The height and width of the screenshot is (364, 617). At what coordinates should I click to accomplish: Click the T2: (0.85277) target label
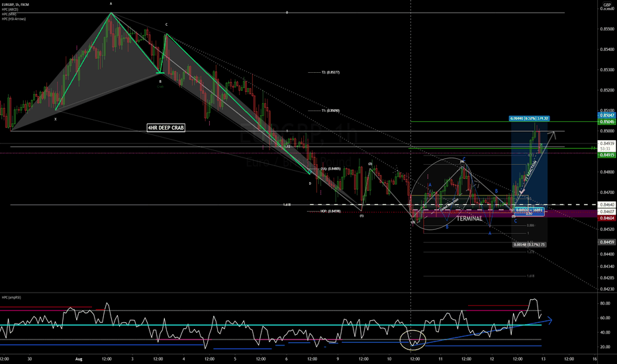point(330,72)
